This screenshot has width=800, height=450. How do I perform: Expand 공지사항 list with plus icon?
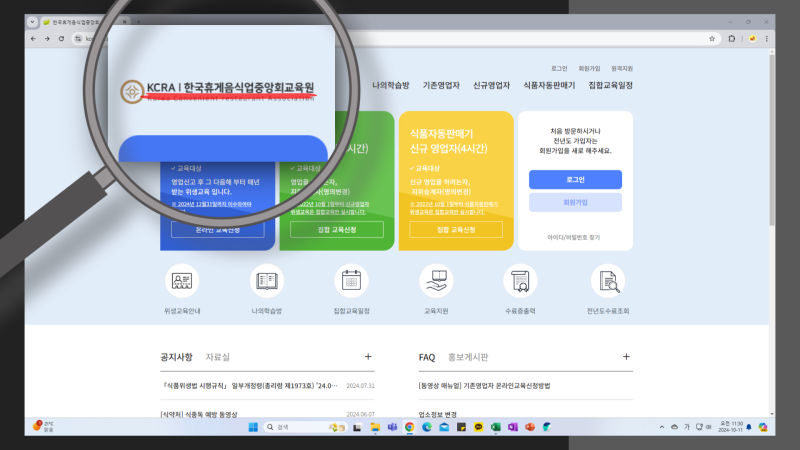pyautogui.click(x=368, y=357)
